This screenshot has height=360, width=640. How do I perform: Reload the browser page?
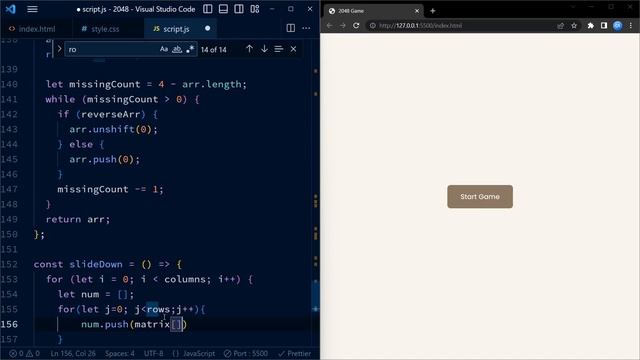click(x=356, y=25)
